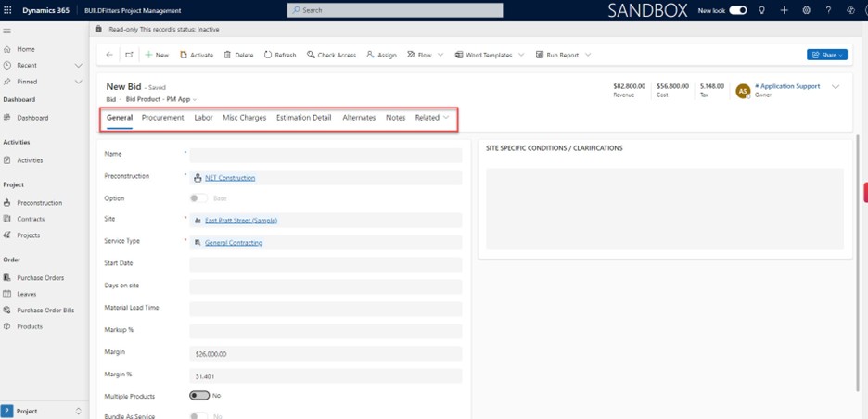Toggle the New look switch
The image size is (868, 419).
[x=738, y=10]
